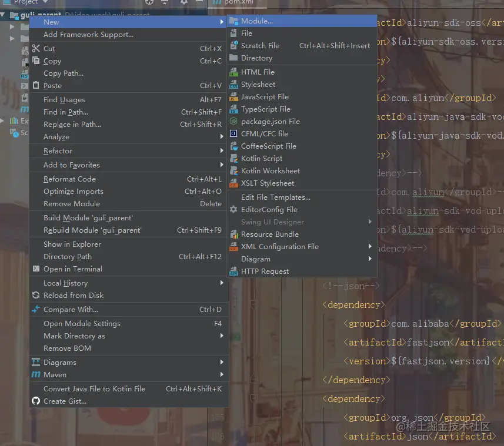Click the Open in Terminal icon
This screenshot has height=446, width=504.
pos(36,269)
